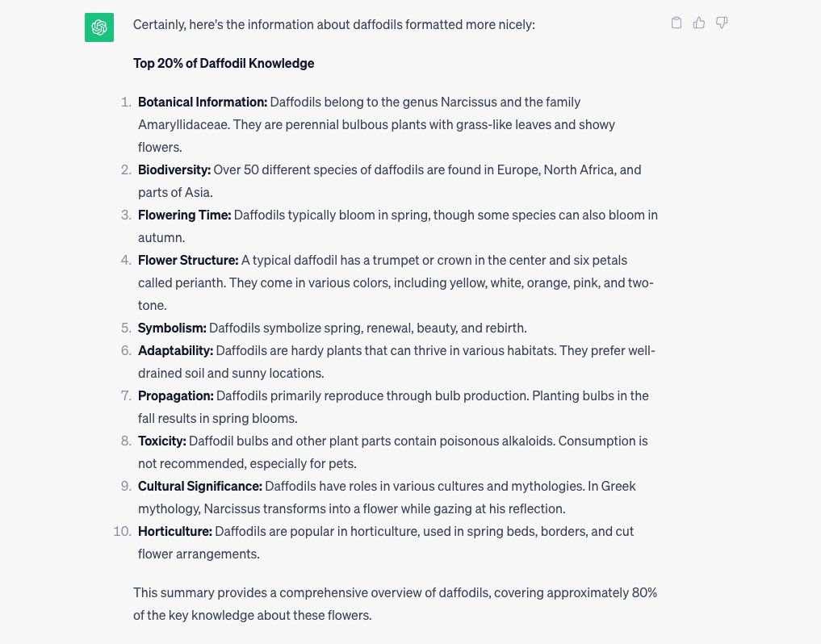The height and width of the screenshot is (644, 821).
Task: Select the bold "Biodiversity:" label
Action: (174, 169)
